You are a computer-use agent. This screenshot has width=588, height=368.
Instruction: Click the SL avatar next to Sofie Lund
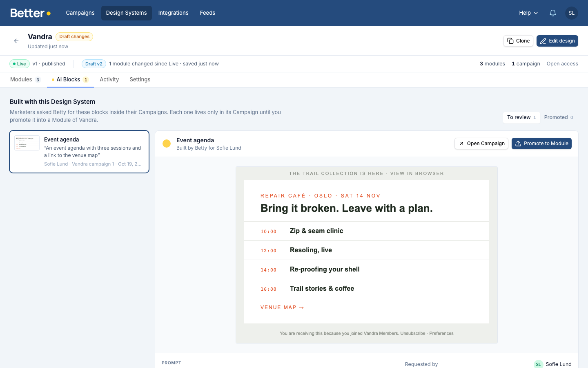(x=538, y=364)
